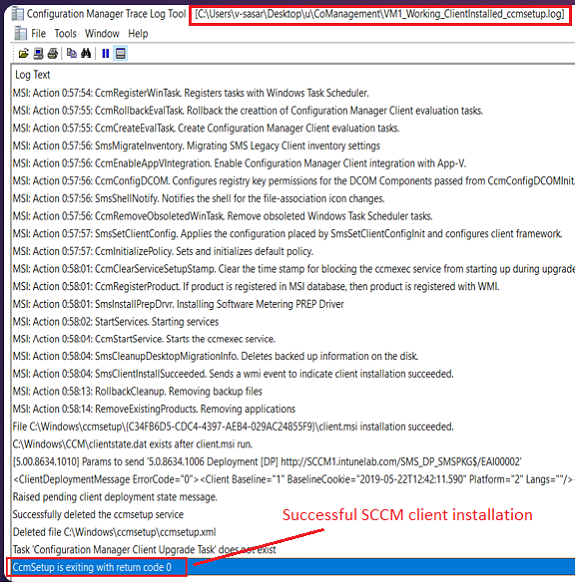Image resolution: width=575 pixels, height=583 pixels.
Task: Select the Successfully deleted ccmsetup service line
Action: point(293,514)
